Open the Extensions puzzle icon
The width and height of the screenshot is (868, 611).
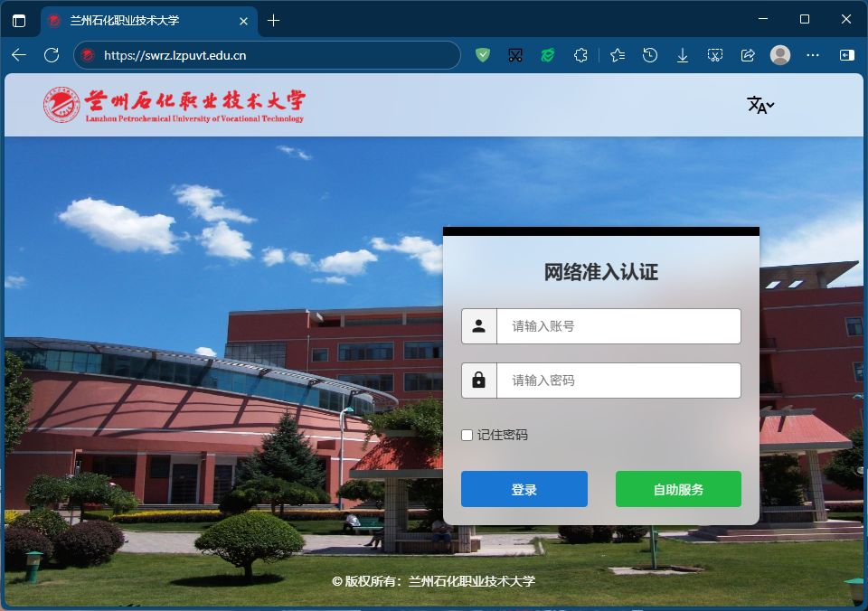click(580, 55)
